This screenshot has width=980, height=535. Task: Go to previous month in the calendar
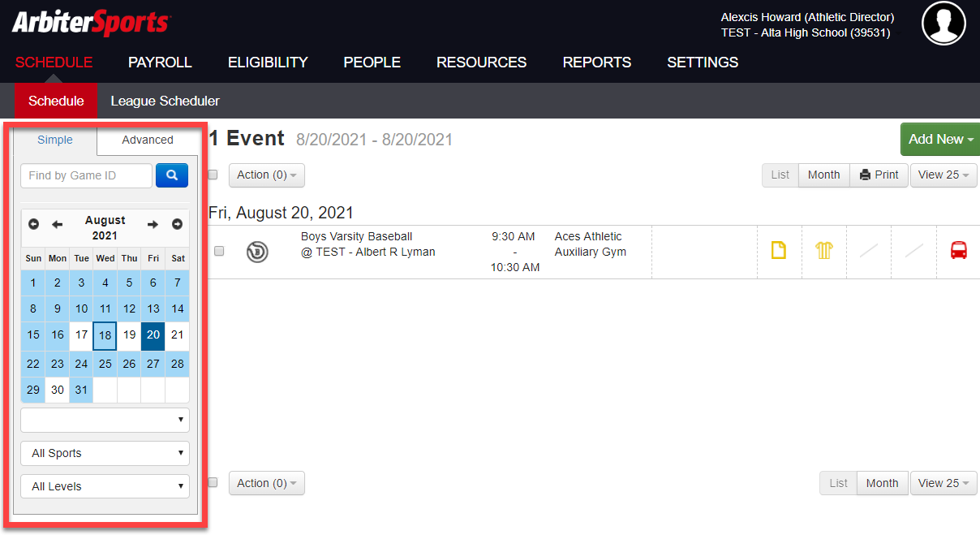(x=57, y=224)
